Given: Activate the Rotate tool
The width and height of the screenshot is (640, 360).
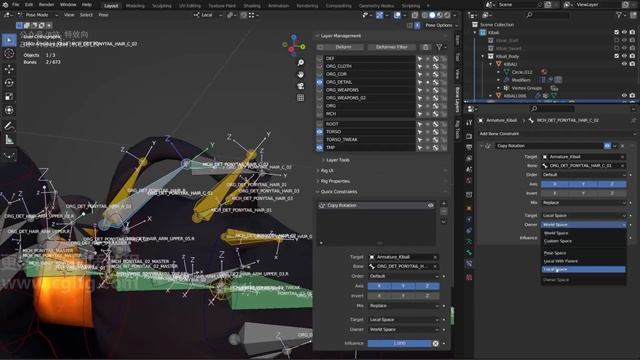Looking at the screenshot, I should (9, 82).
